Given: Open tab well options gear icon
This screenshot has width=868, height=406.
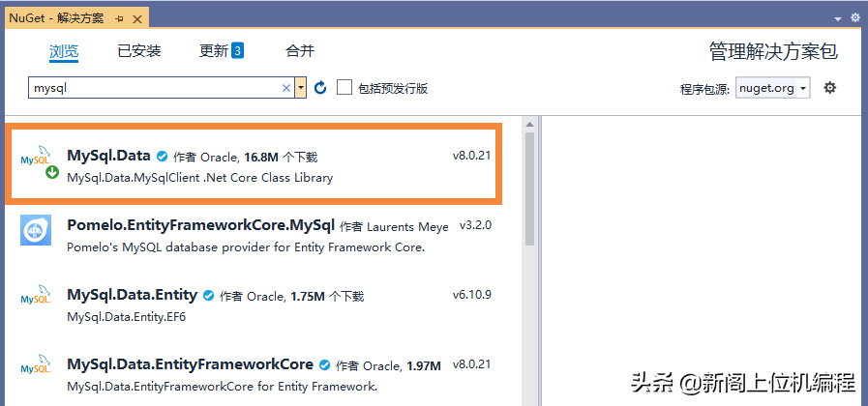Looking at the screenshot, I should point(855,18).
